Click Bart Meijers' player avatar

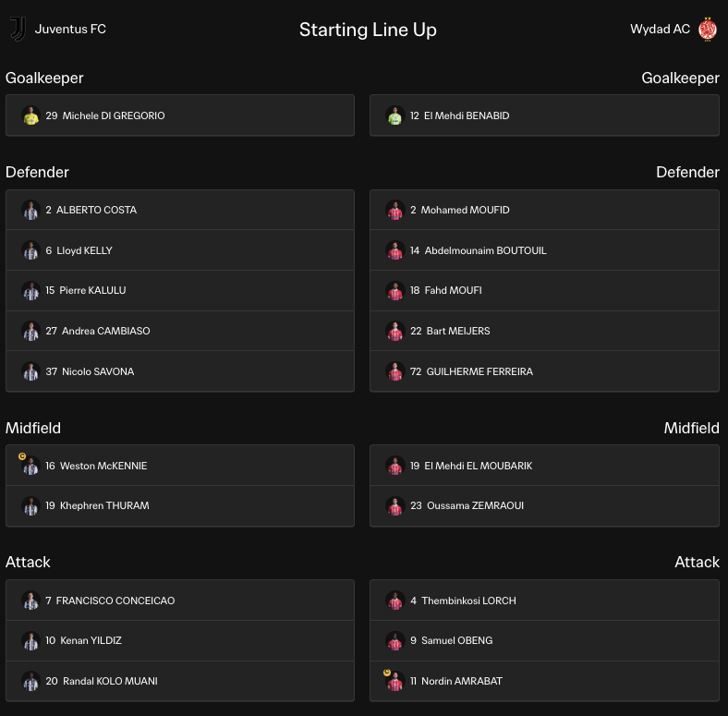pyautogui.click(x=395, y=331)
